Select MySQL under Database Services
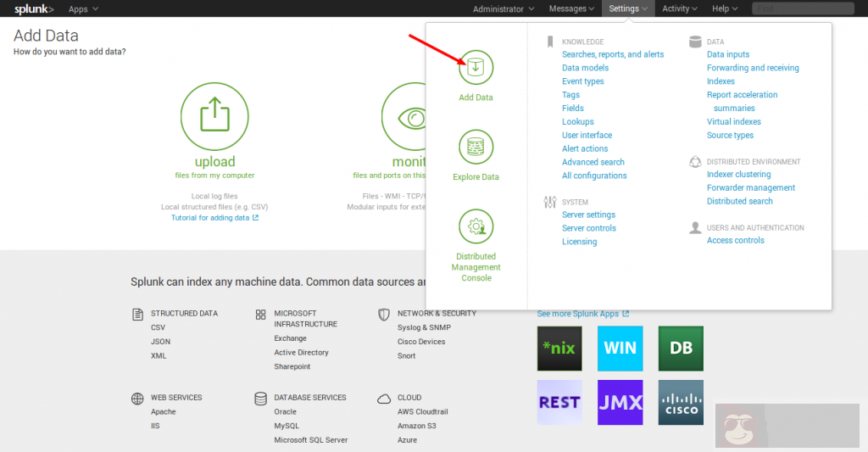This screenshot has height=452, width=868. 287,426
